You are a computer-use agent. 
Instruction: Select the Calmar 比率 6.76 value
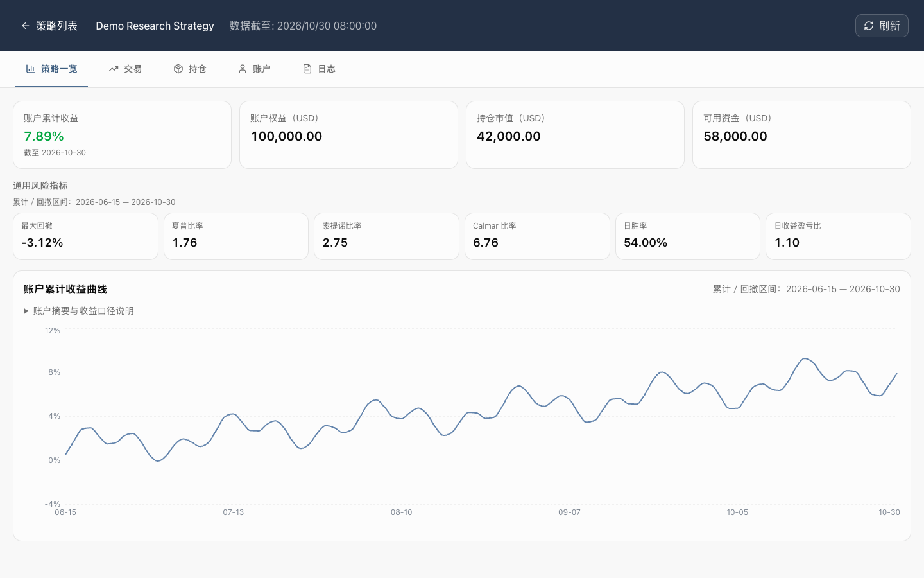tap(486, 243)
